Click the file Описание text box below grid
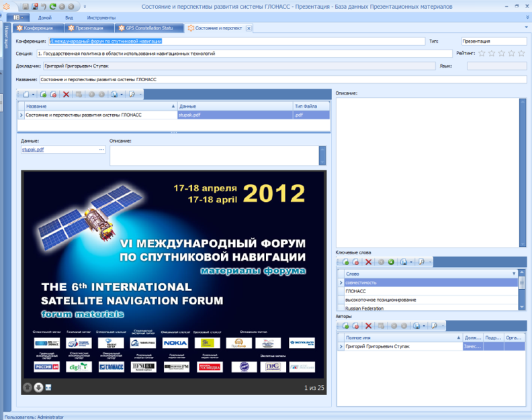This screenshot has width=532, height=420. 214,156
